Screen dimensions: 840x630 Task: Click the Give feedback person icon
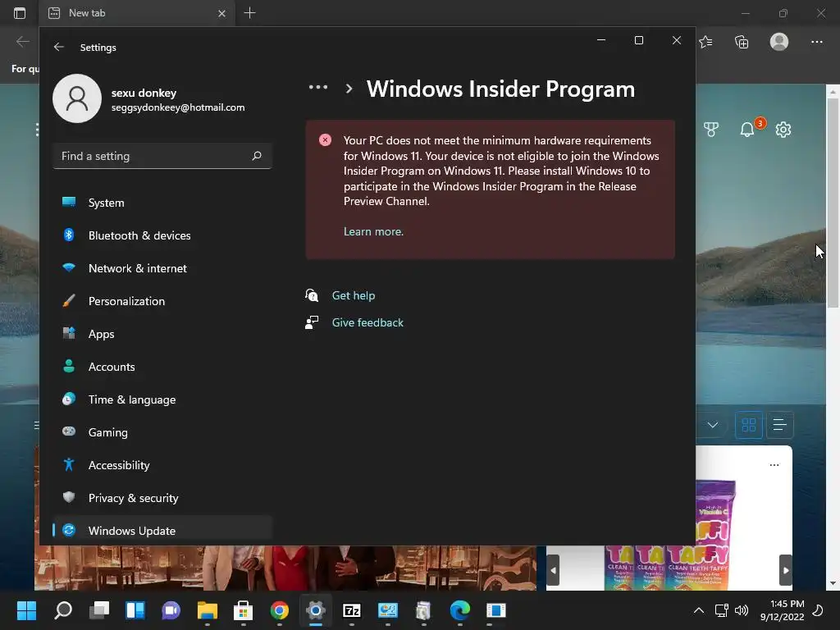[x=312, y=322]
